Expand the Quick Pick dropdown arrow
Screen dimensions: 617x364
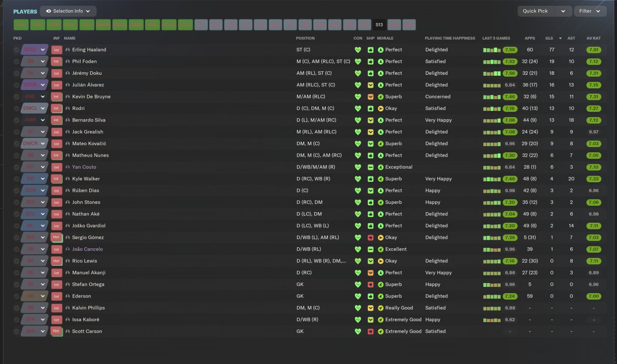coord(563,11)
